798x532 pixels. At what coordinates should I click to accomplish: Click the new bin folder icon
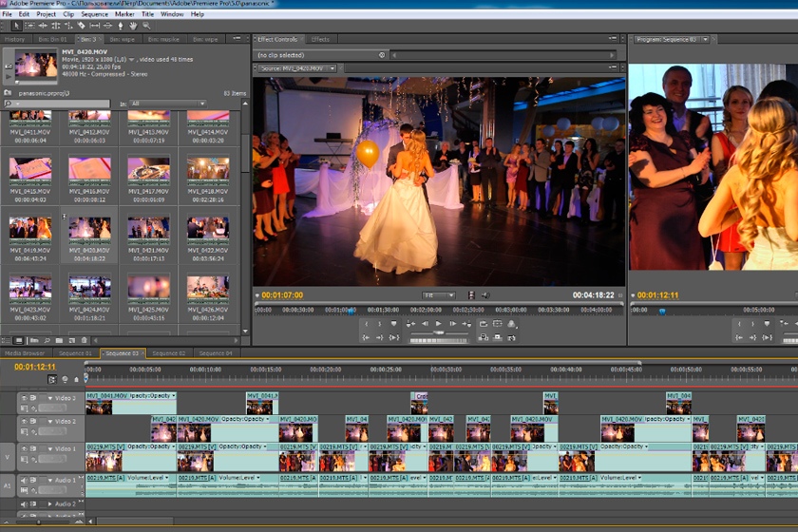[58, 340]
